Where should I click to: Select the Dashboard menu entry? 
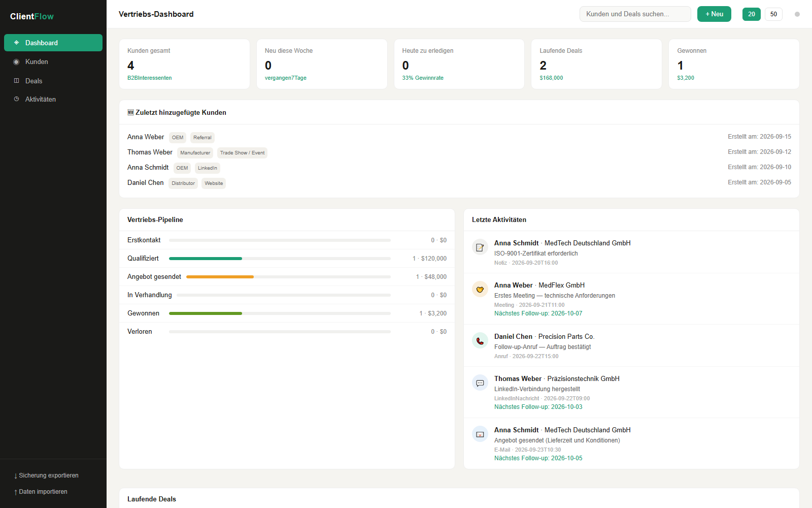click(x=53, y=43)
